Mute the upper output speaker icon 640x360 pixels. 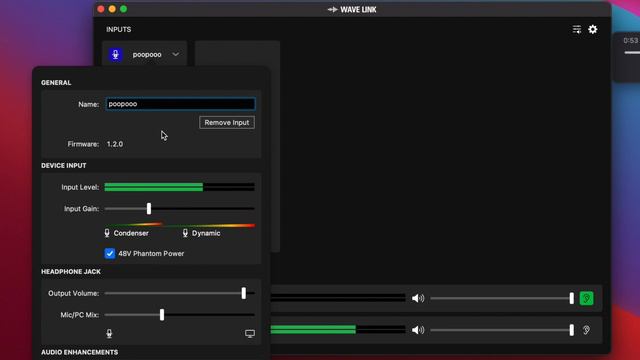[x=418, y=298]
